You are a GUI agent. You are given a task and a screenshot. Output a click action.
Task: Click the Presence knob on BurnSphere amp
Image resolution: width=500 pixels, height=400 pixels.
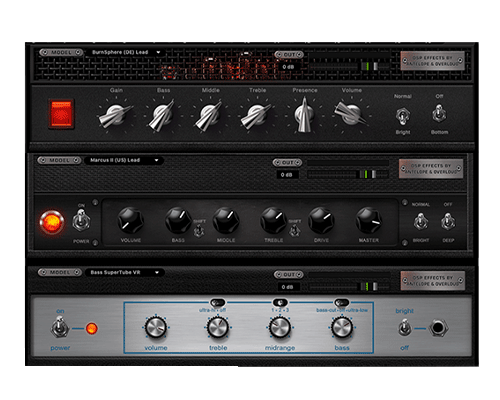coord(304,114)
